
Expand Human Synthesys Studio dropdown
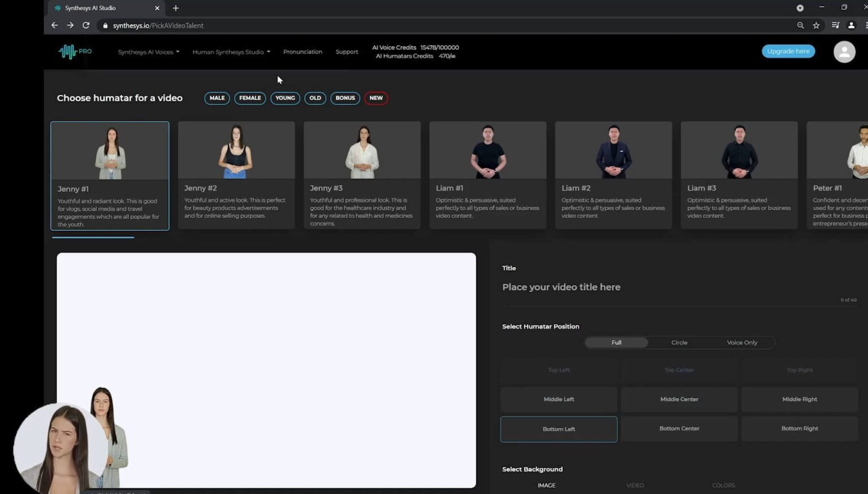tap(231, 52)
